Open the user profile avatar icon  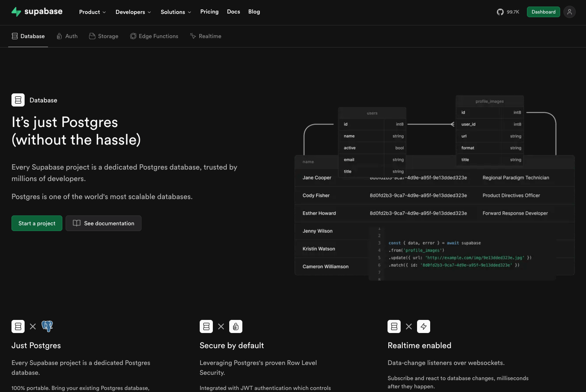[569, 12]
